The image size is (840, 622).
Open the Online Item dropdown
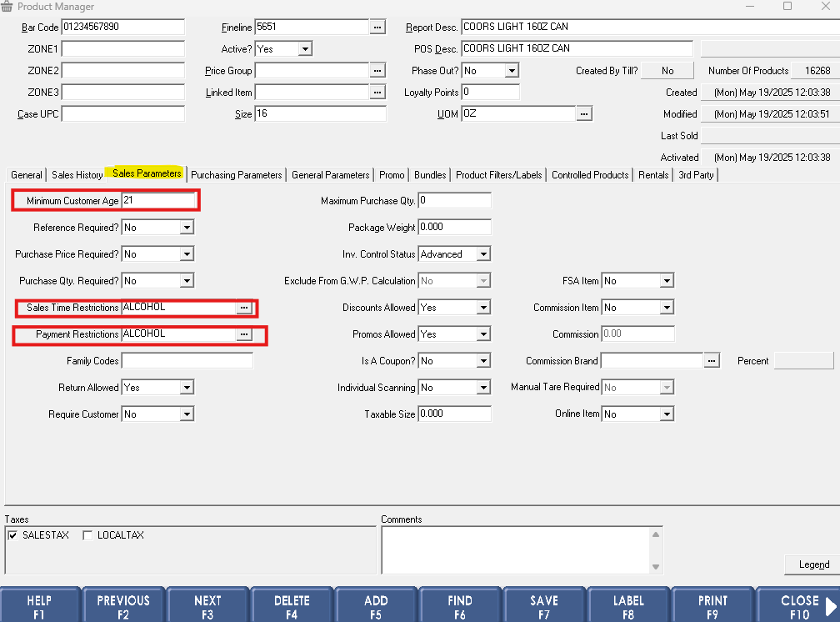(x=667, y=414)
